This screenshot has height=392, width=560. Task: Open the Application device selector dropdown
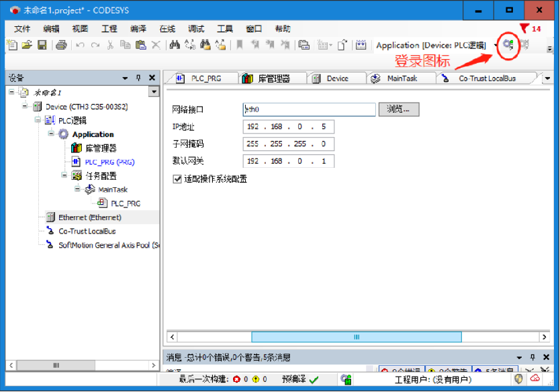pyautogui.click(x=496, y=45)
